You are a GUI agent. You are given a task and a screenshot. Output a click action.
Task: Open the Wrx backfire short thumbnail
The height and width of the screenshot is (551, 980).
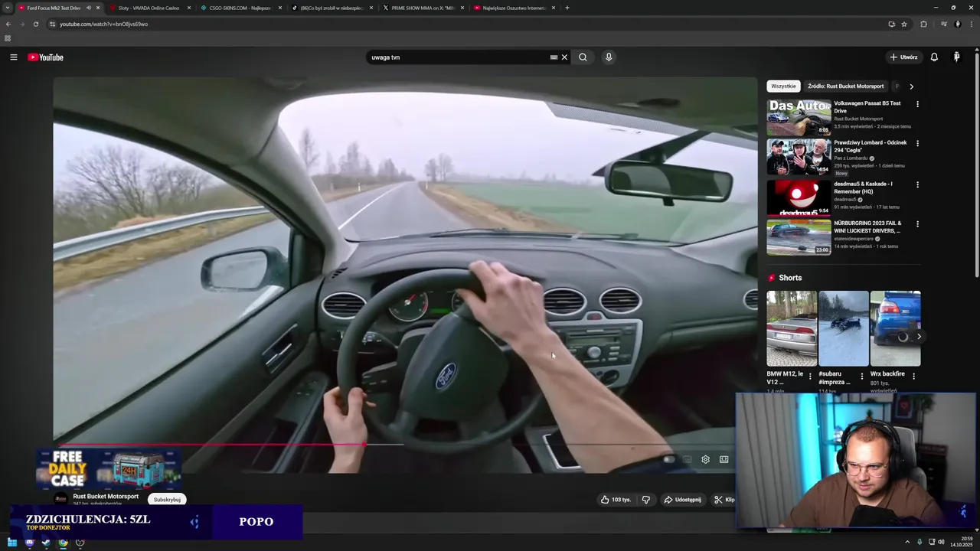coord(895,328)
